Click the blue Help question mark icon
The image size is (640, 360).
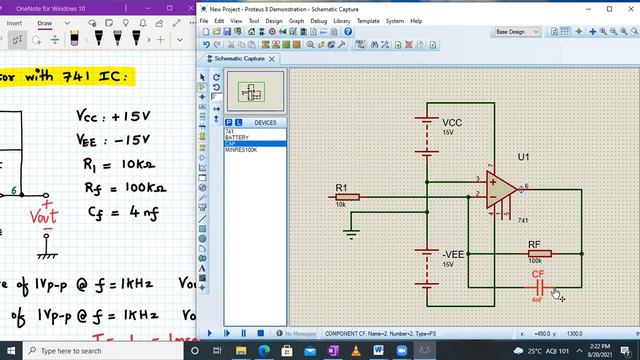click(348, 32)
